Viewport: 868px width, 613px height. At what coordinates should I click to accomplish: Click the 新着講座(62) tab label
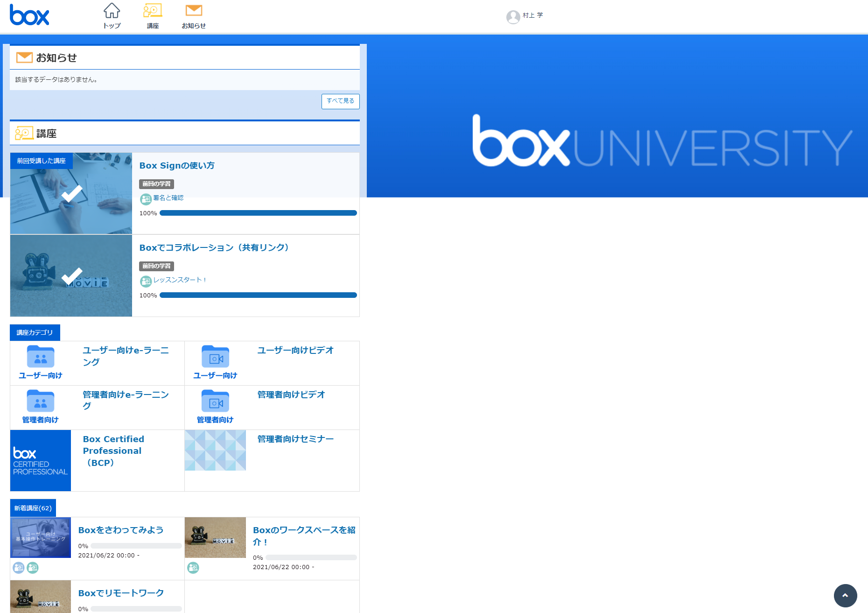(x=33, y=508)
